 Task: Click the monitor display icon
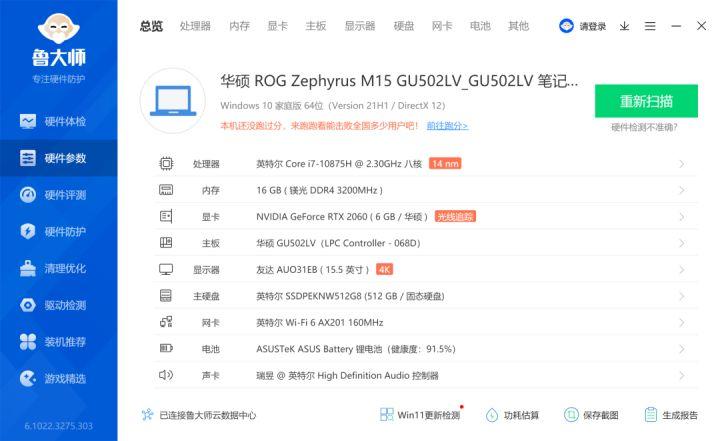pyautogui.click(x=166, y=269)
